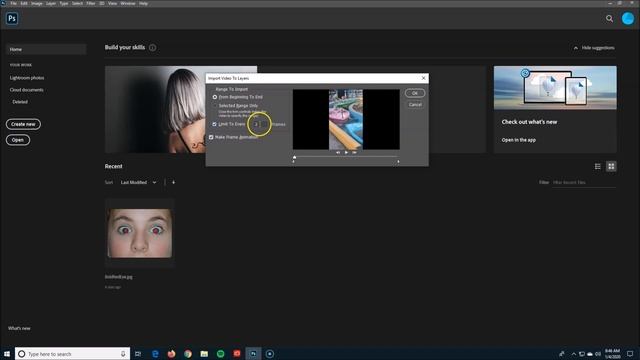Open the search magnifier icon

click(609, 18)
